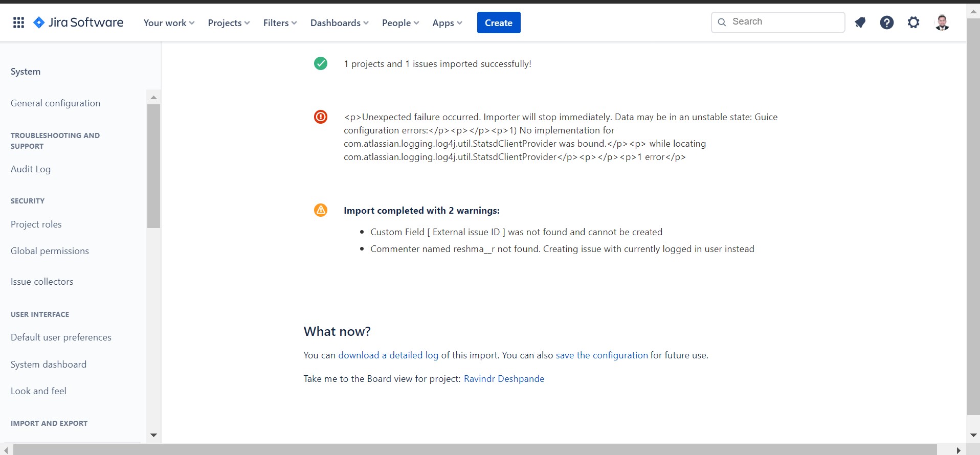Expand the Filters dropdown menu

(x=280, y=22)
